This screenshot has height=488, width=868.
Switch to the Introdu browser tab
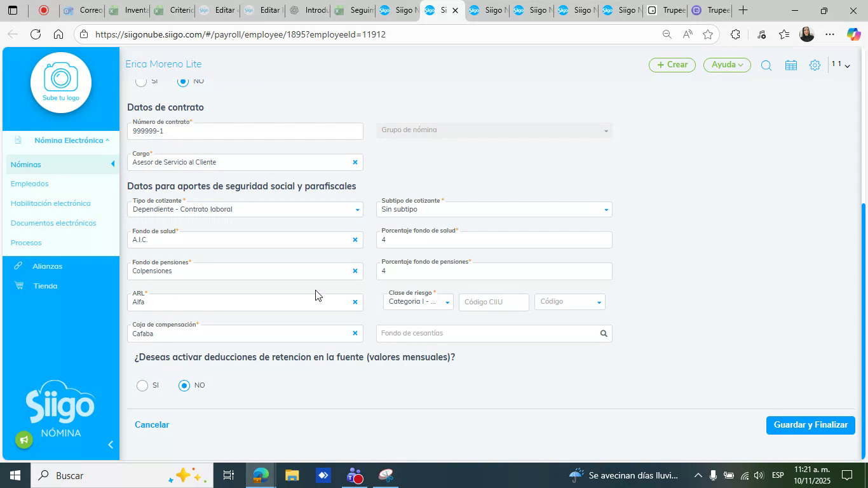click(x=308, y=10)
